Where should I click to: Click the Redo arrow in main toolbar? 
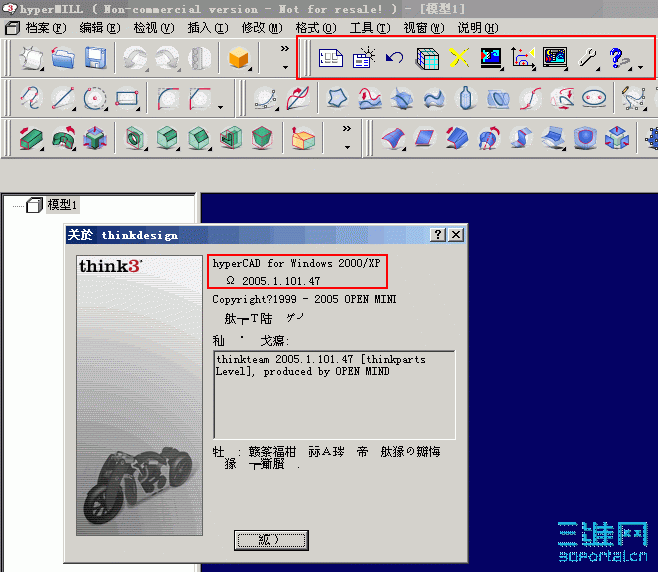click(167, 58)
